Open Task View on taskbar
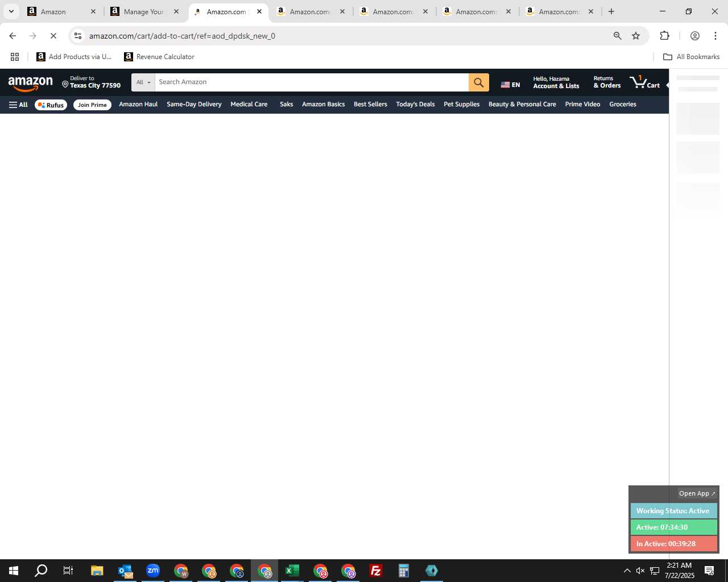Viewport: 728px width, 582px height. point(68,571)
